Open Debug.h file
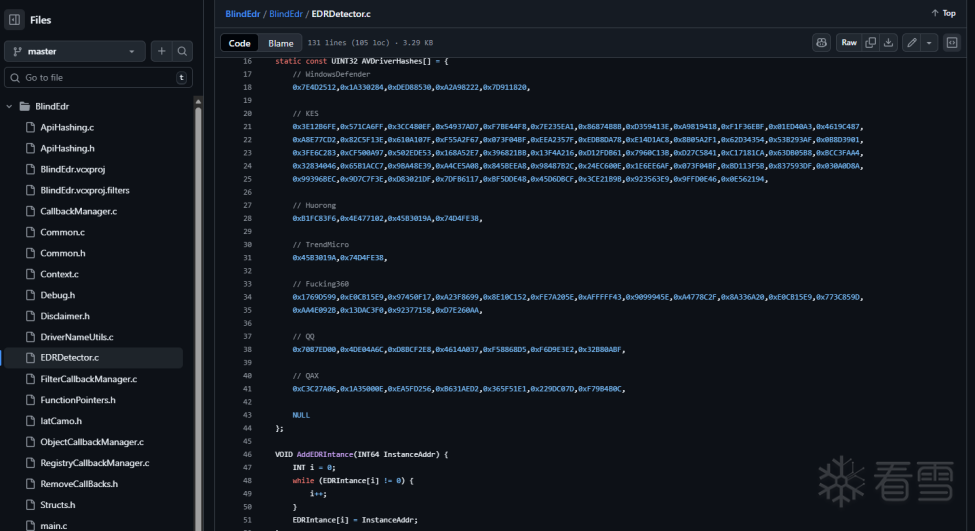 (57, 295)
